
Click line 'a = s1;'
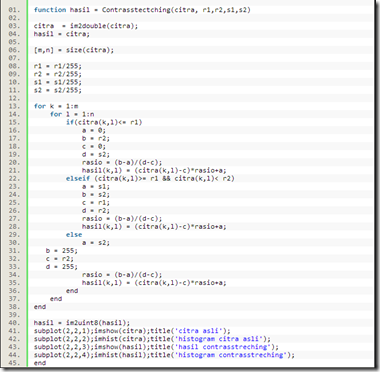96,186
